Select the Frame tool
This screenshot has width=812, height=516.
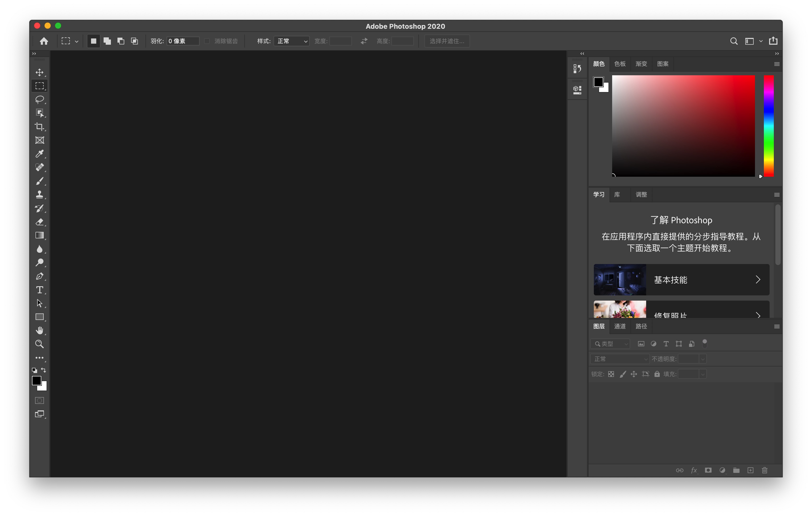pyautogui.click(x=40, y=140)
